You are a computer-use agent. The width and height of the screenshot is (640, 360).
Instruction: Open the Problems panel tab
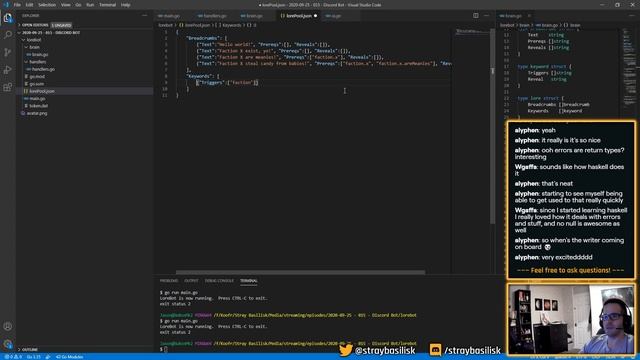[x=169, y=281]
